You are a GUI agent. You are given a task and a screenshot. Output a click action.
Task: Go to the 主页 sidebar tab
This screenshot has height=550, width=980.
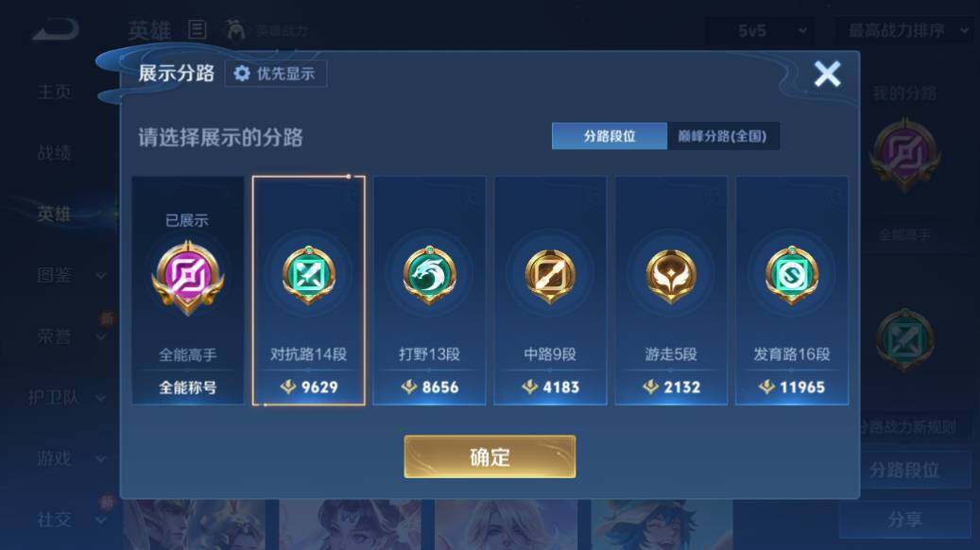pyautogui.click(x=55, y=92)
